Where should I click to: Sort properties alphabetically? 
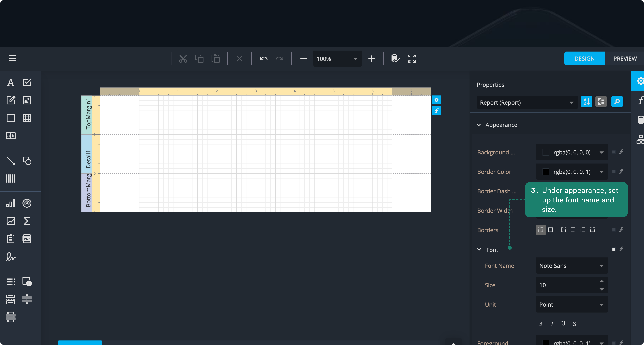click(587, 102)
